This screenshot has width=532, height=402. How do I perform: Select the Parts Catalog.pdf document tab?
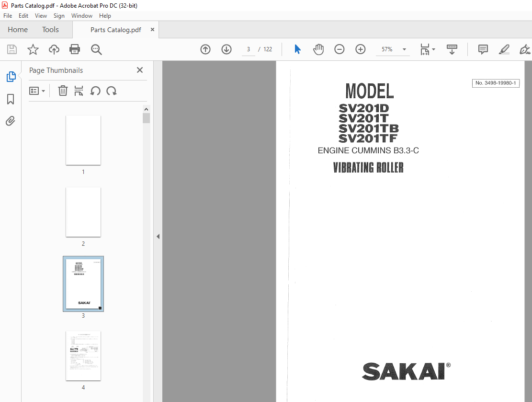116,30
